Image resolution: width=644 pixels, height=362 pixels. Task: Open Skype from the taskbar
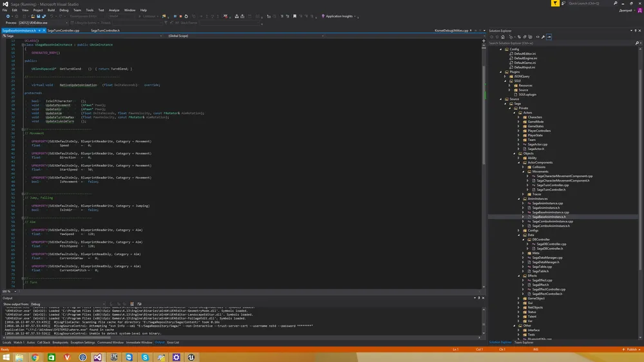[146, 356]
